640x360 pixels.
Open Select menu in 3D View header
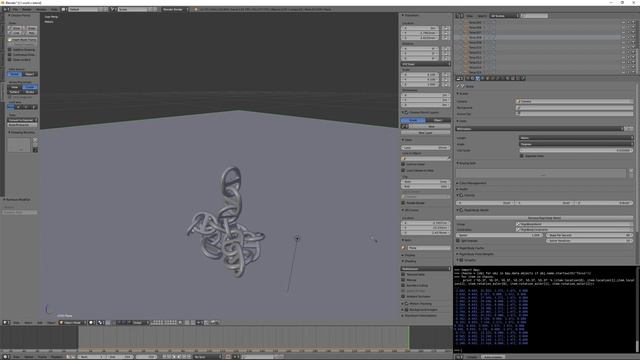28,322
